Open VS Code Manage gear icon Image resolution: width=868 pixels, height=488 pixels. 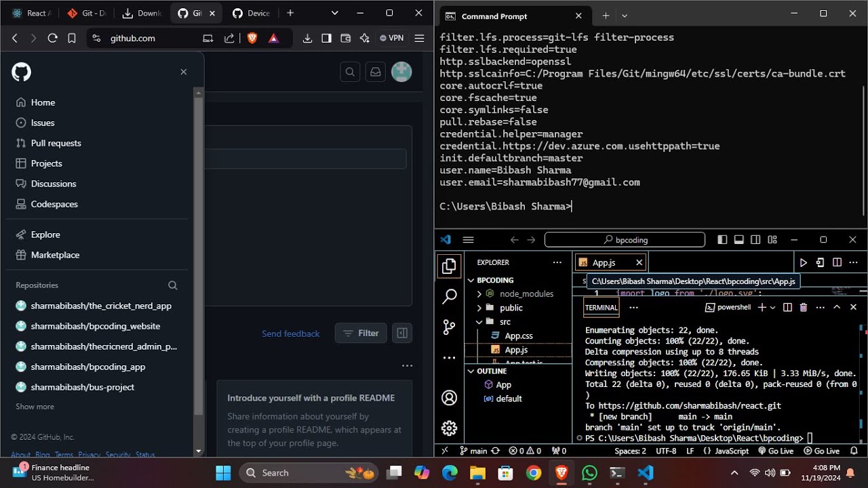point(449,428)
